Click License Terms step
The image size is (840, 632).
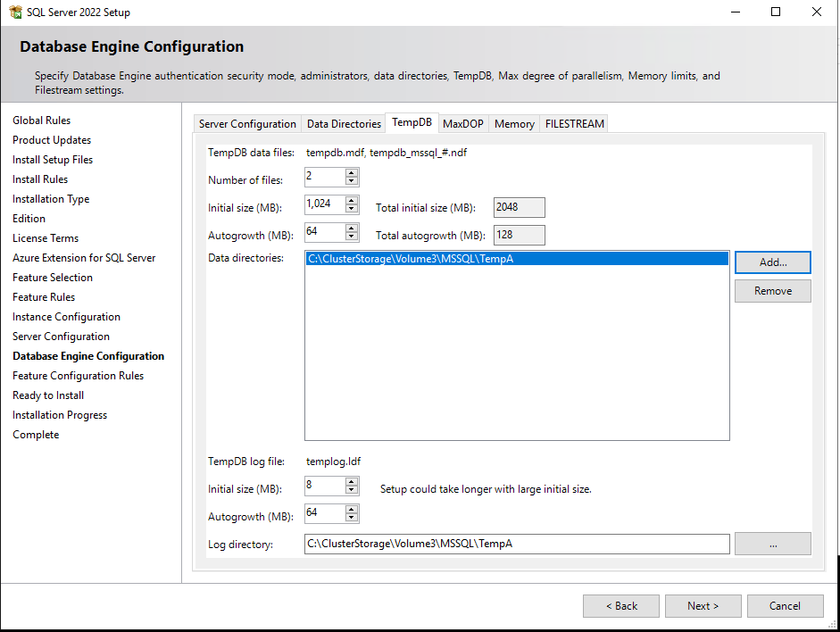(x=46, y=238)
